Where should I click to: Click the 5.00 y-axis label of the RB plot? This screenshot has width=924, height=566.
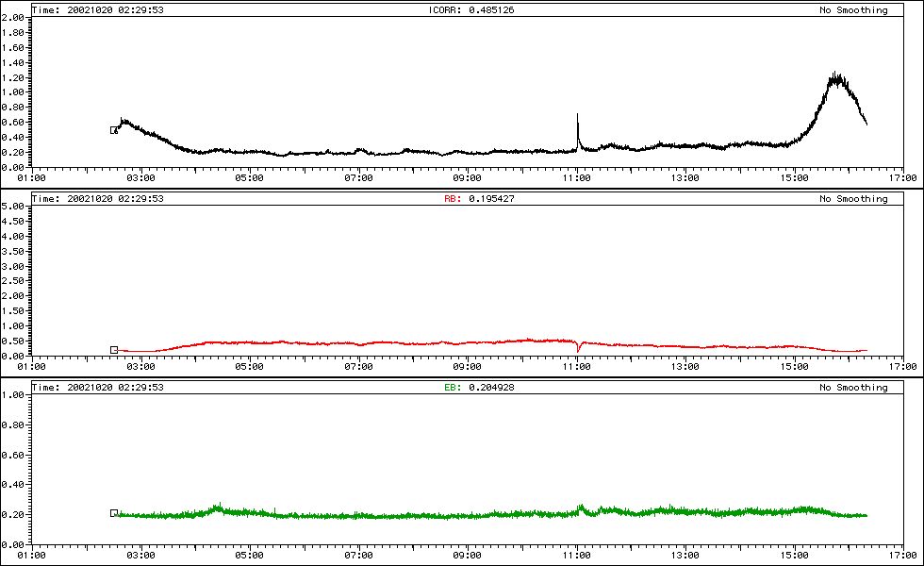click(x=12, y=207)
